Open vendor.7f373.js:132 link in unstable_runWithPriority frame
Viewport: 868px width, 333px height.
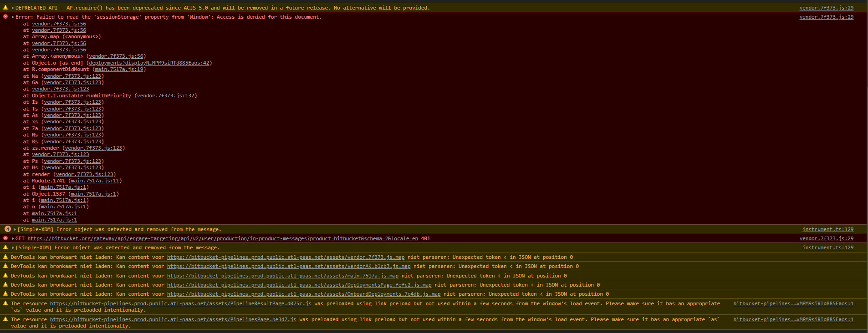coord(166,96)
